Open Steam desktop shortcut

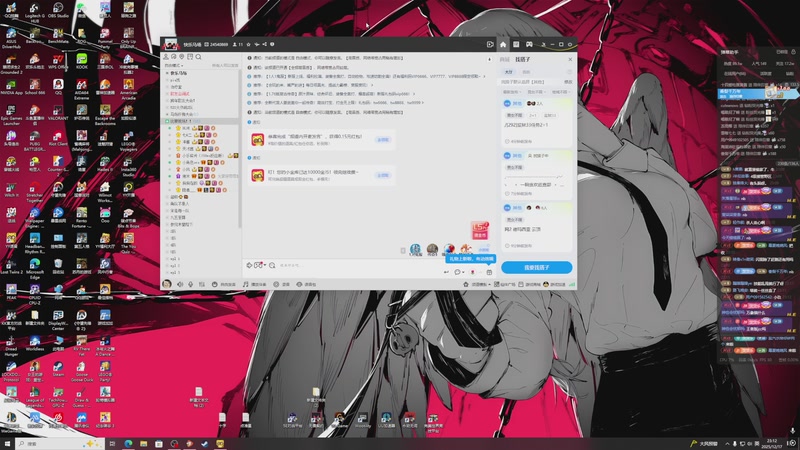pyautogui.click(x=58, y=368)
